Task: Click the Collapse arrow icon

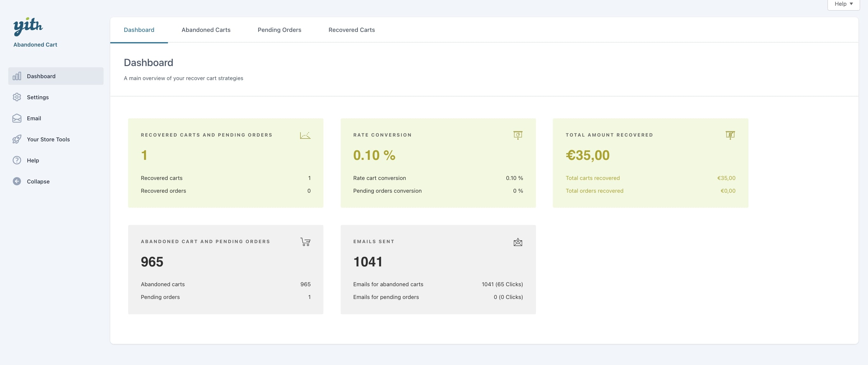Action: pyautogui.click(x=17, y=182)
